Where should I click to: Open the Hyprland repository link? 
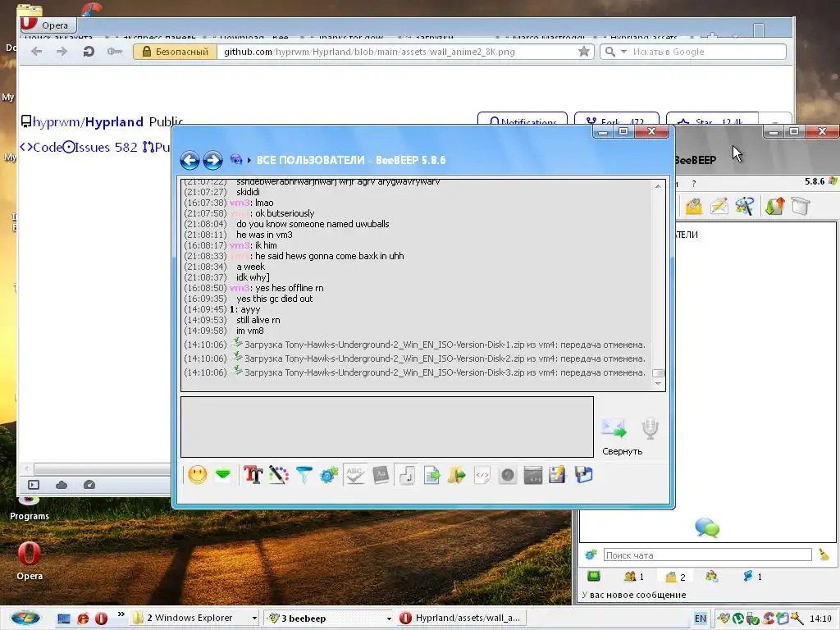114,121
